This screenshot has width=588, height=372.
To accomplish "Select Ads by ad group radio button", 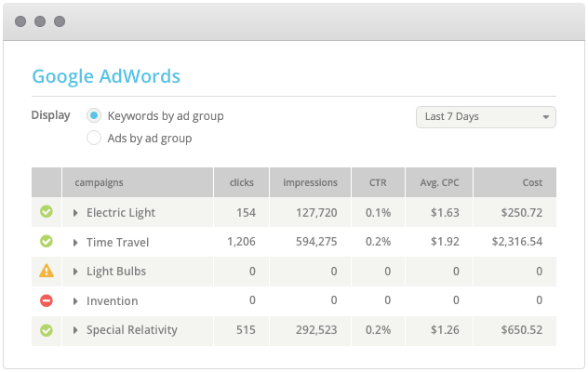I will (x=94, y=138).
